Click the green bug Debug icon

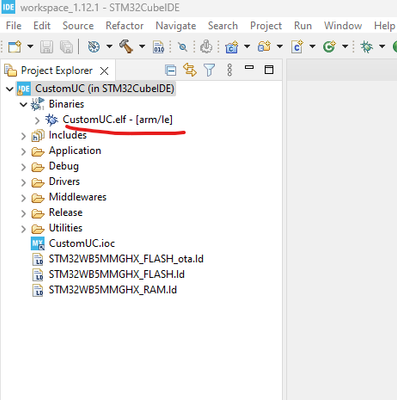tap(367, 47)
